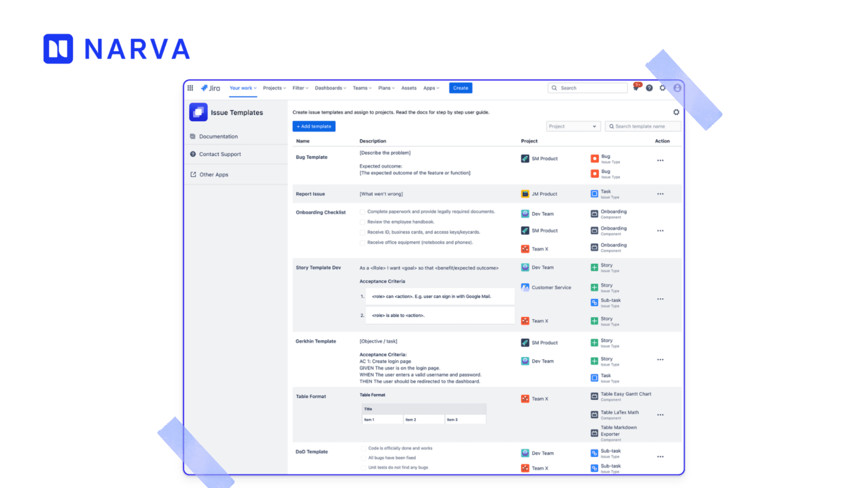Screen dimensions: 868x488
Task: Click the user avatar profile icon
Action: [x=677, y=88]
